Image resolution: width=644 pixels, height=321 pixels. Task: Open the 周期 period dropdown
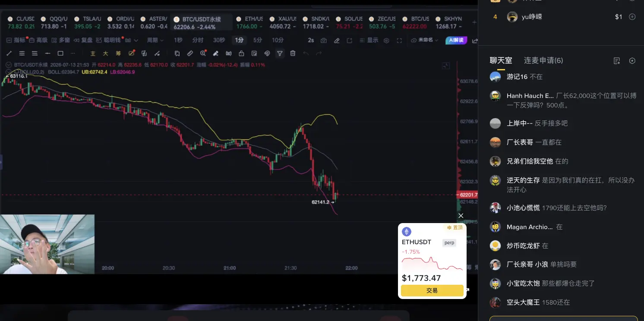click(x=155, y=40)
